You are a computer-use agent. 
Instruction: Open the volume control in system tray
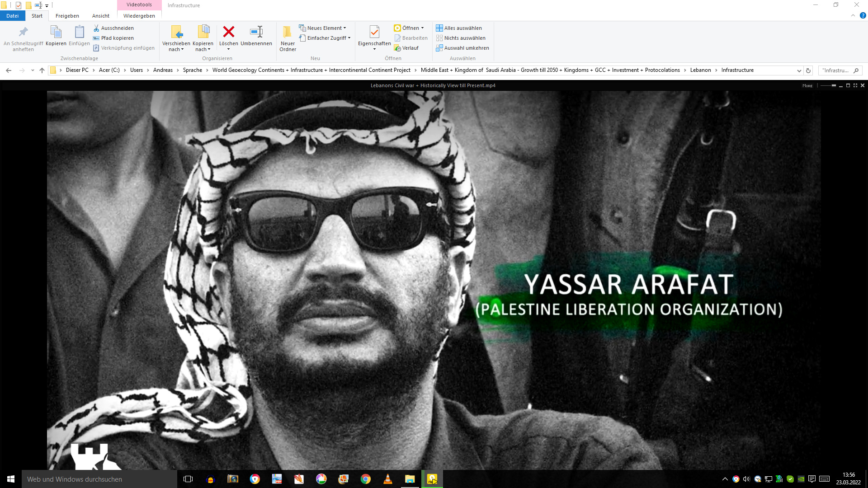pyautogui.click(x=746, y=479)
